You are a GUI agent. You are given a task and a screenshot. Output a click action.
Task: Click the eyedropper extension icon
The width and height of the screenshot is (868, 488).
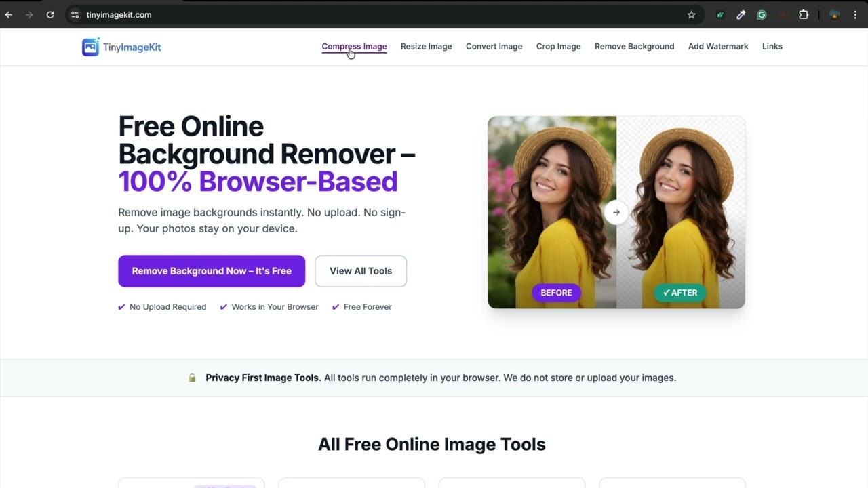coord(741,14)
